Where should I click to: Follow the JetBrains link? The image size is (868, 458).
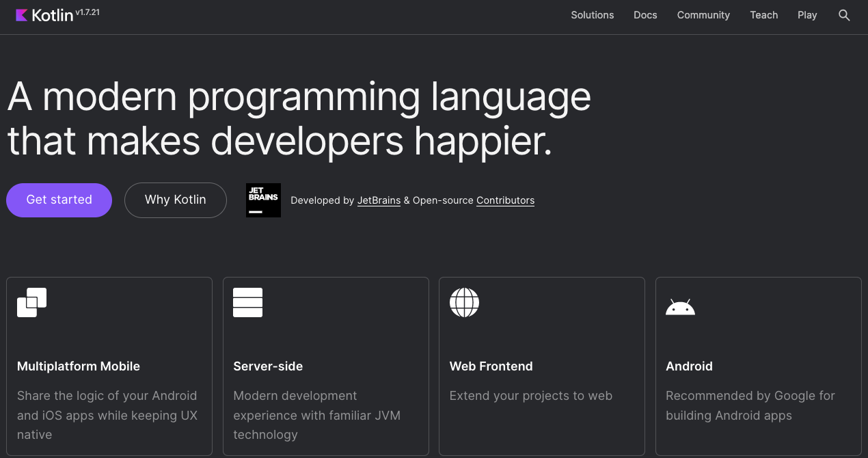click(379, 200)
